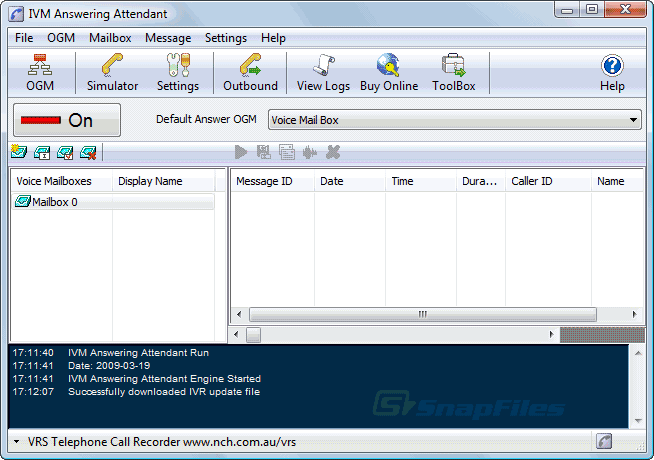Sort messages by Time column
The height and width of the screenshot is (460, 654).
421,181
